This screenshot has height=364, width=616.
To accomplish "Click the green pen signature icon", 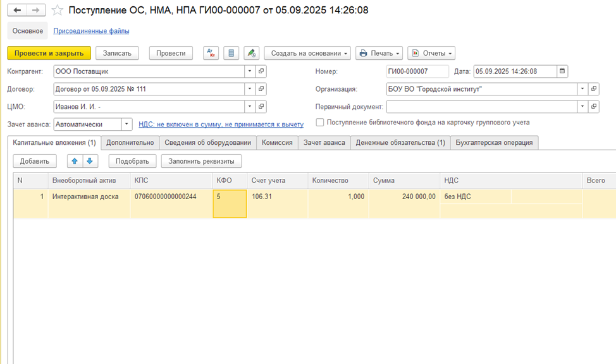I will coord(252,53).
